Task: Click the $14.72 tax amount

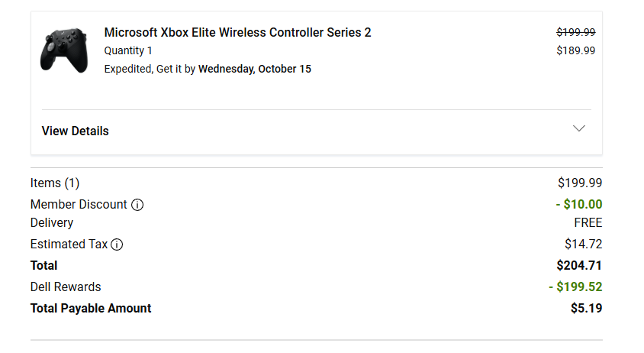Action: click(x=583, y=244)
